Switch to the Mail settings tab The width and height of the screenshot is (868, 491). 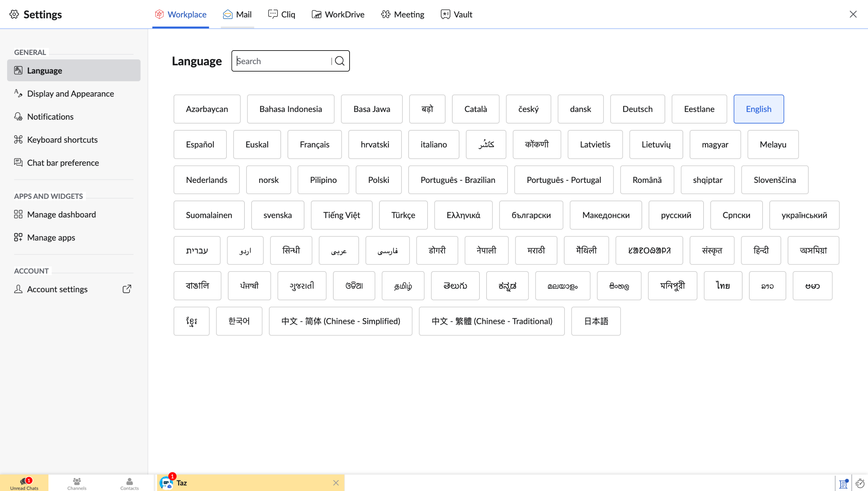237,14
